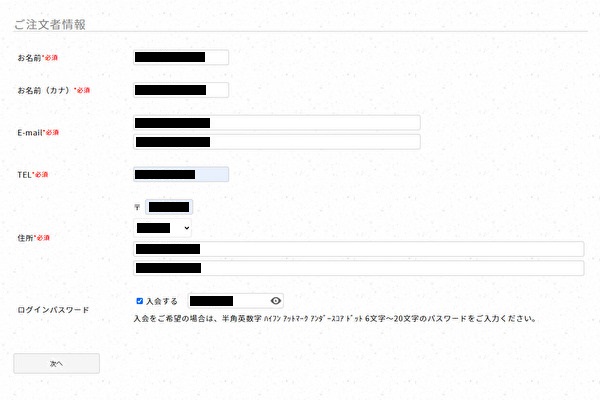Click the E-mail required label
This screenshot has height=400, width=600.
(x=38, y=132)
